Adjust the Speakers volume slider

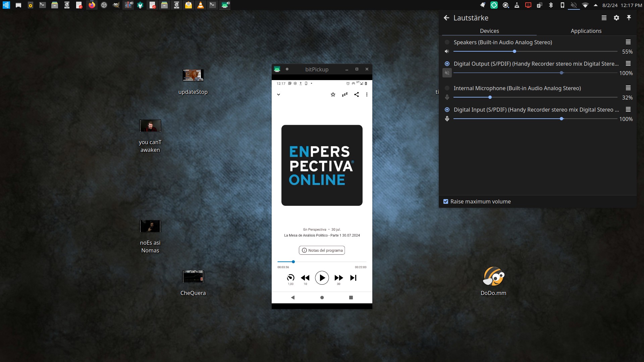coord(535,51)
